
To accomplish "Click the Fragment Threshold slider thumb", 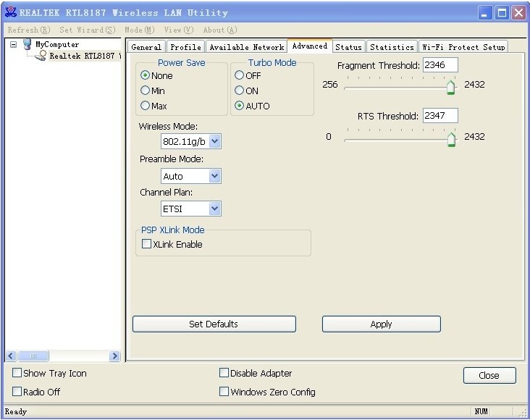I will click(x=450, y=87).
